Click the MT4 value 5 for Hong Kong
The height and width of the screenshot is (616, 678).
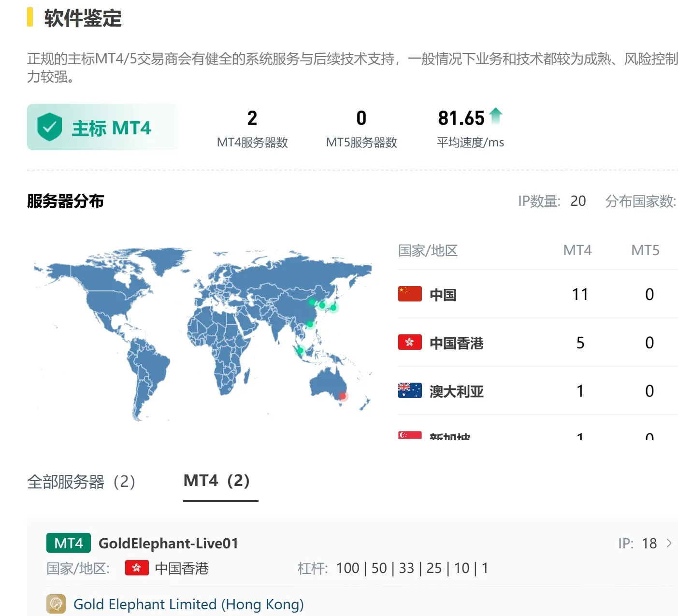pos(580,343)
